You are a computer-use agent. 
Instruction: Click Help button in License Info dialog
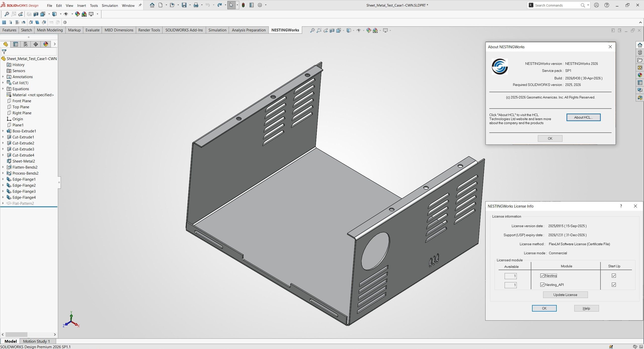tap(586, 308)
